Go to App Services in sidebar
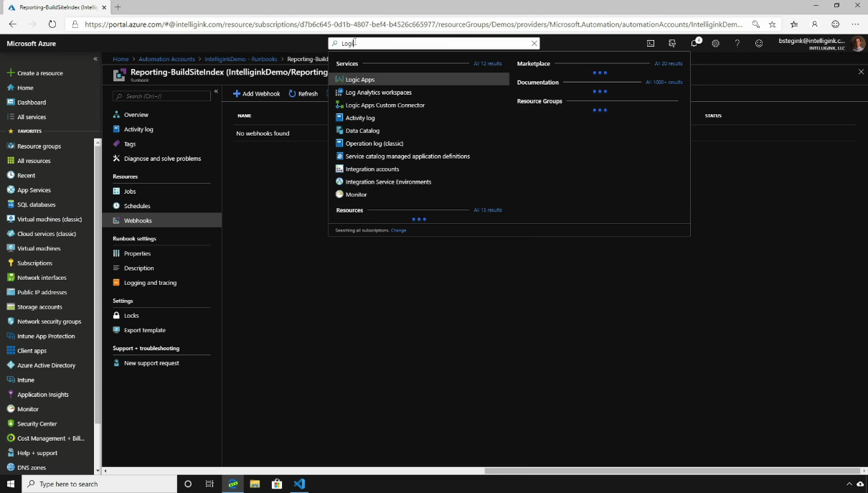 pyautogui.click(x=34, y=189)
